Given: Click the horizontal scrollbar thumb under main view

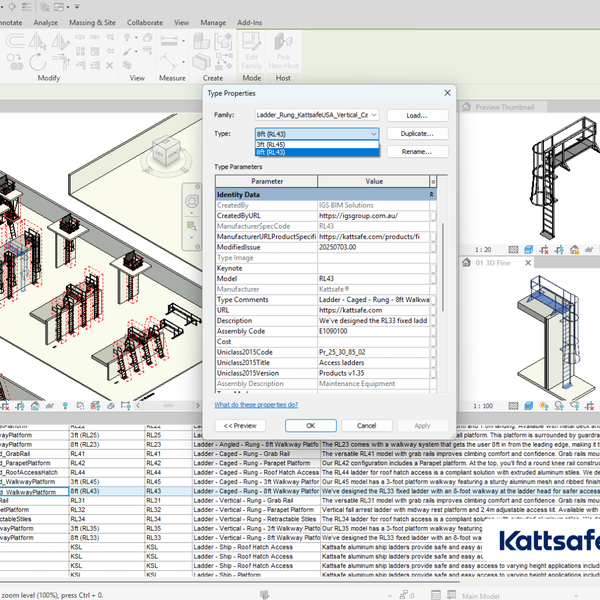Looking at the screenshot, I should 168,405.
